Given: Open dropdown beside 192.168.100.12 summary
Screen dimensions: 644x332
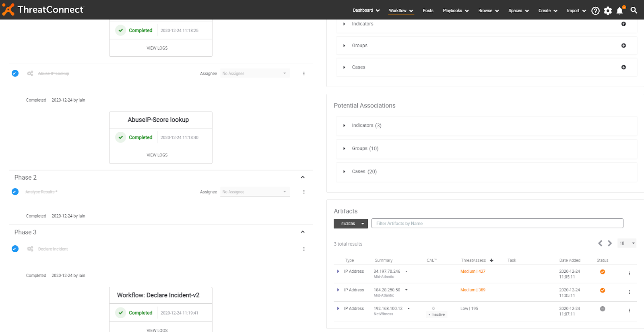Looking at the screenshot, I should pyautogui.click(x=409, y=309).
